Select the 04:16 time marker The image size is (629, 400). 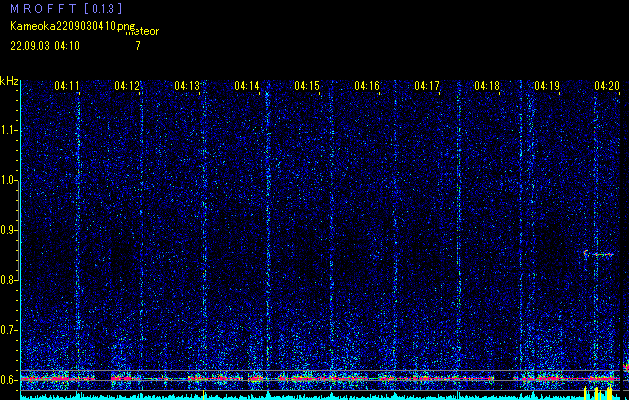[x=367, y=86]
